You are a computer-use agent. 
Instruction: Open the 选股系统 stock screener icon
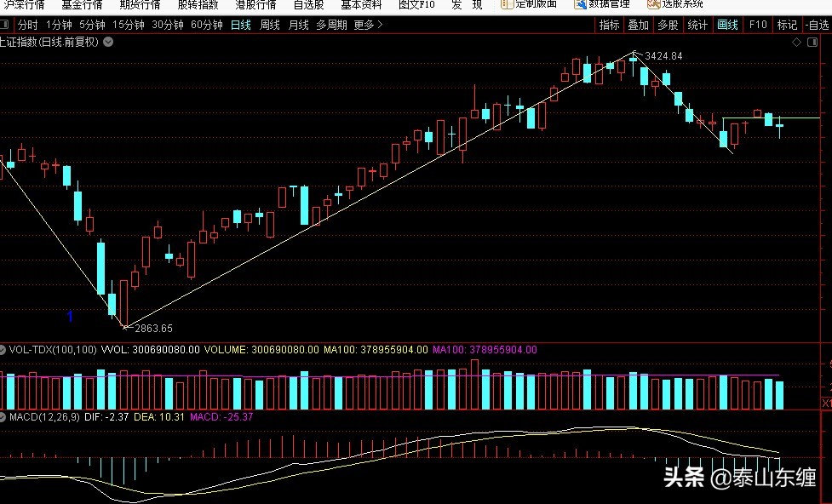click(x=653, y=4)
